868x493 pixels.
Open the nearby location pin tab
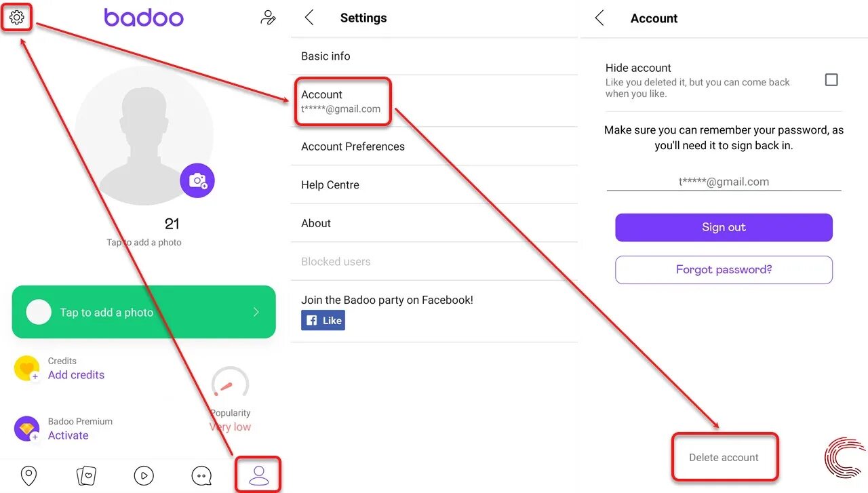[28, 476]
